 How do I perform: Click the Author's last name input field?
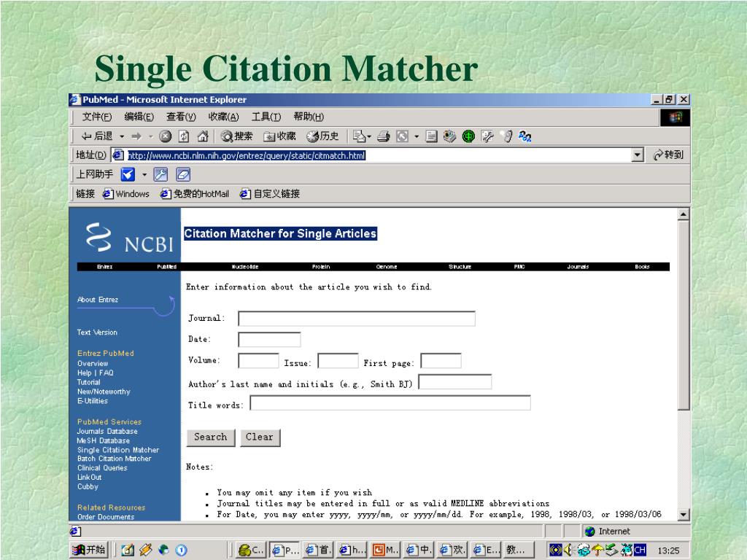[x=455, y=382]
